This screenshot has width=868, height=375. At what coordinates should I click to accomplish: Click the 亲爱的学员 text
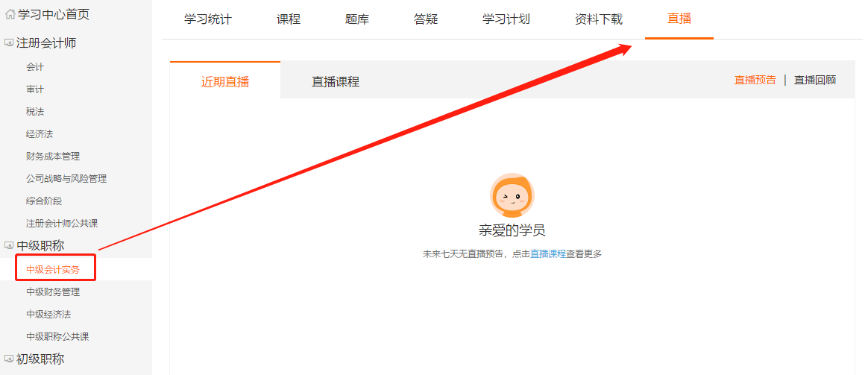point(512,230)
